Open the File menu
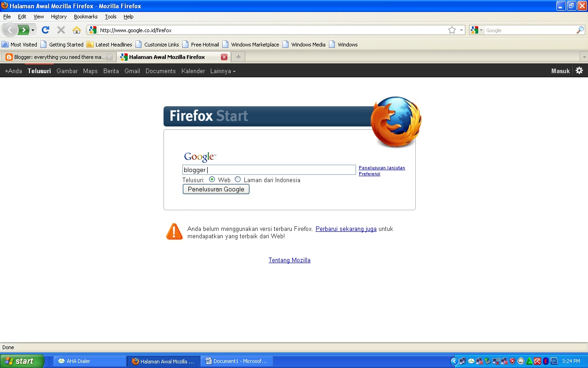 click(x=7, y=17)
